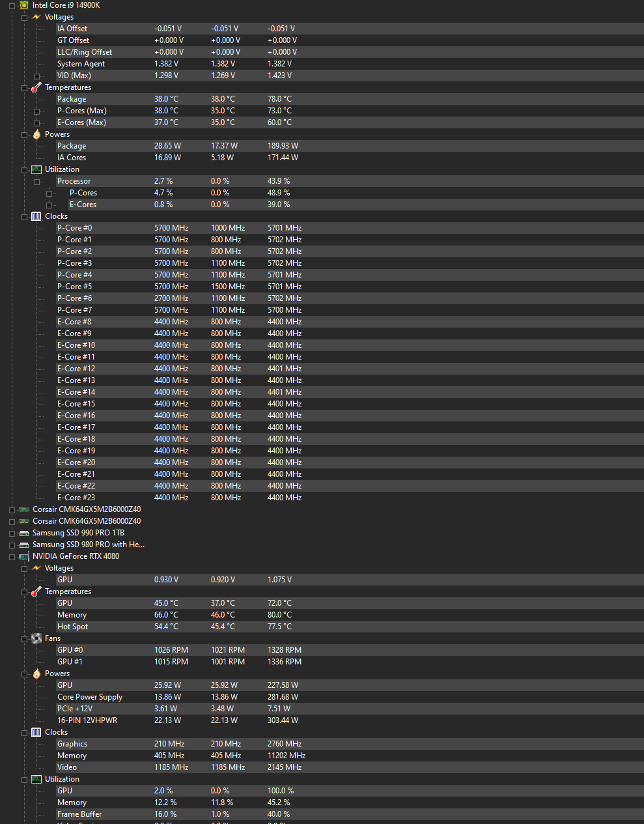Collapse the NVIDIA GeForce RTX 4080 node
This screenshot has height=824, width=644.
[x=12, y=557]
